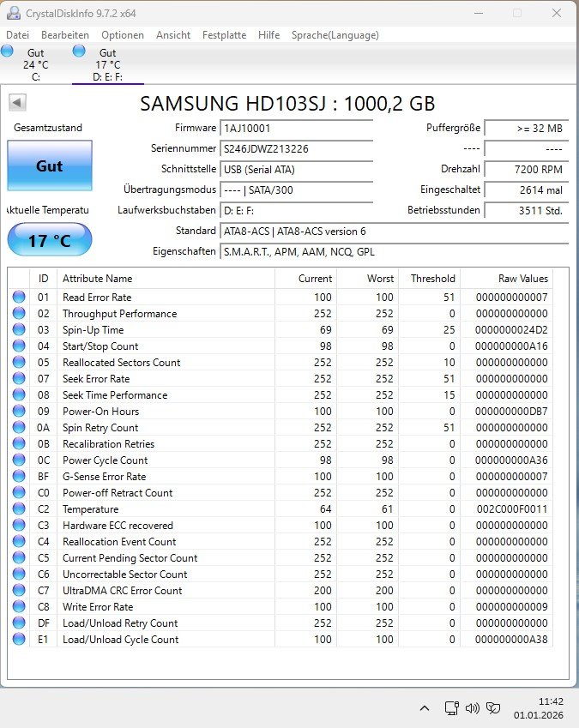The image size is (579, 728).
Task: Click the Threshold column header
Action: (430, 278)
